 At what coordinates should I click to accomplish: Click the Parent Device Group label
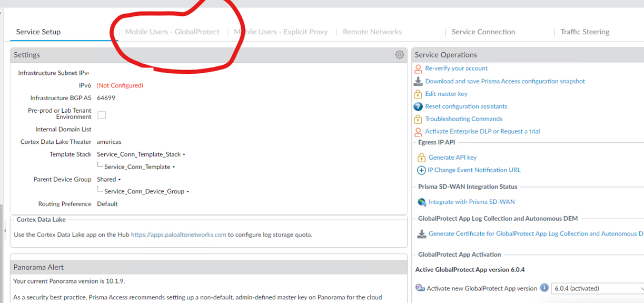pos(63,180)
